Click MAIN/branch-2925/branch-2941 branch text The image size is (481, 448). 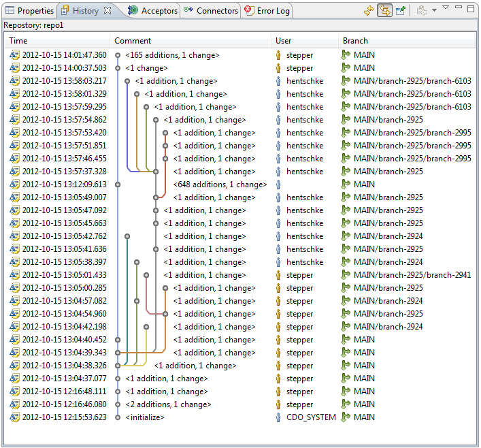tap(412, 275)
